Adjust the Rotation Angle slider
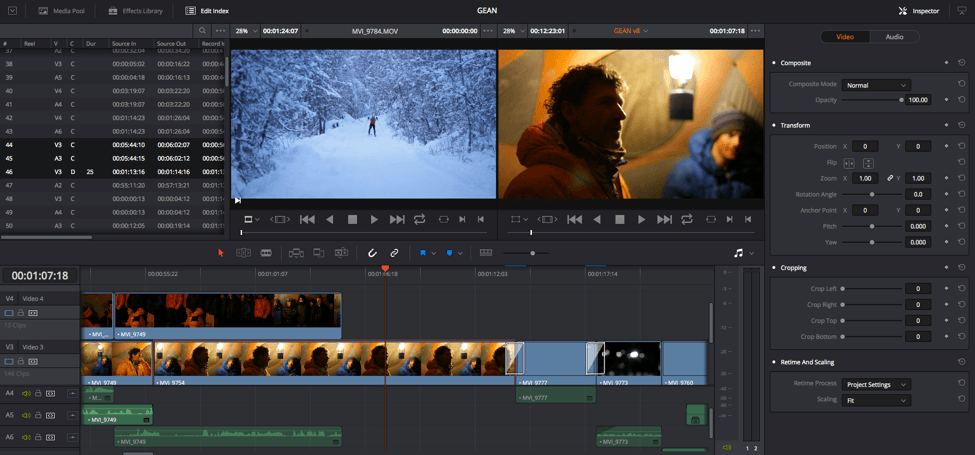 point(872,195)
